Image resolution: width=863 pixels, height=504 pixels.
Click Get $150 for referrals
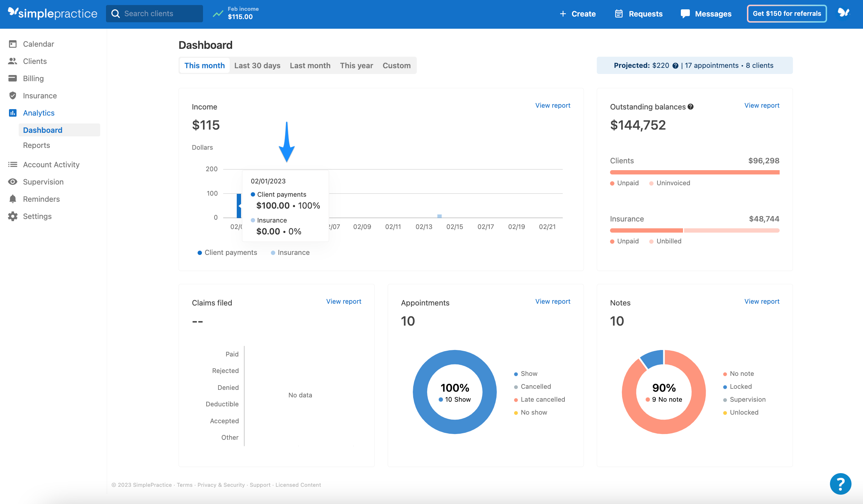pos(786,13)
